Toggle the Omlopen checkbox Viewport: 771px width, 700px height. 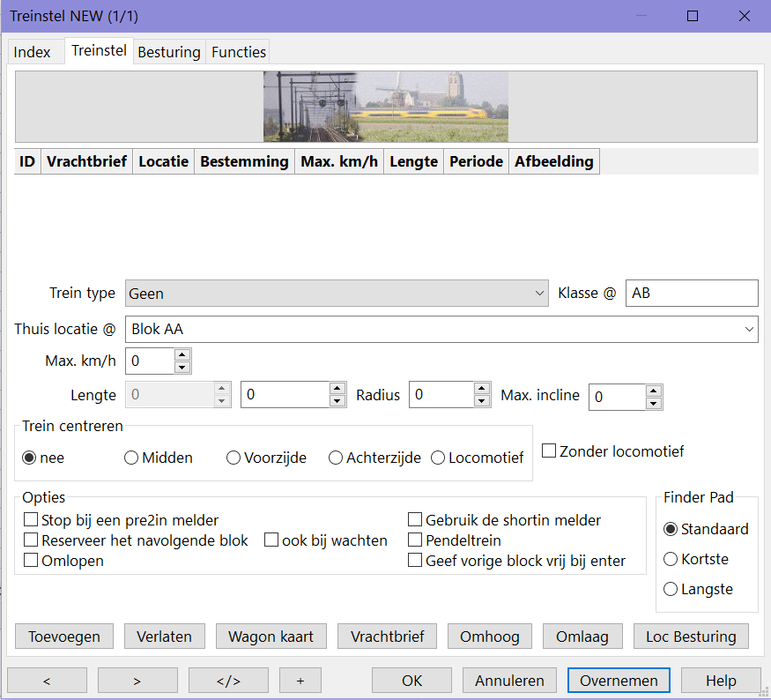tap(32, 561)
